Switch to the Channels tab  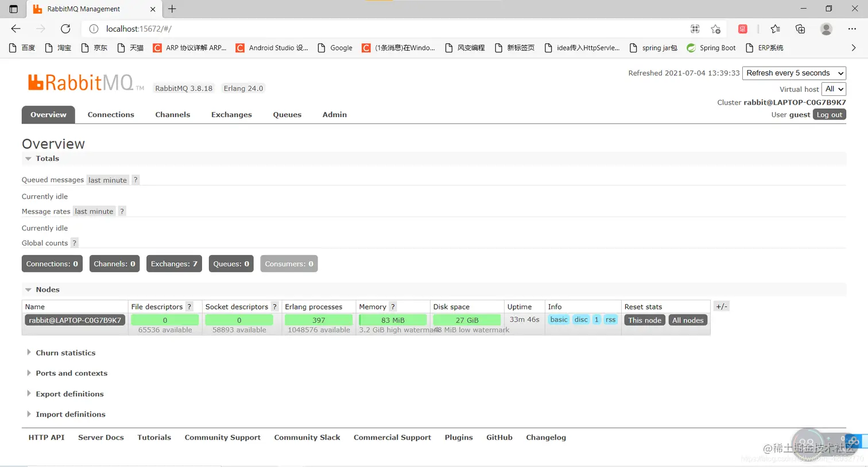pyautogui.click(x=173, y=114)
